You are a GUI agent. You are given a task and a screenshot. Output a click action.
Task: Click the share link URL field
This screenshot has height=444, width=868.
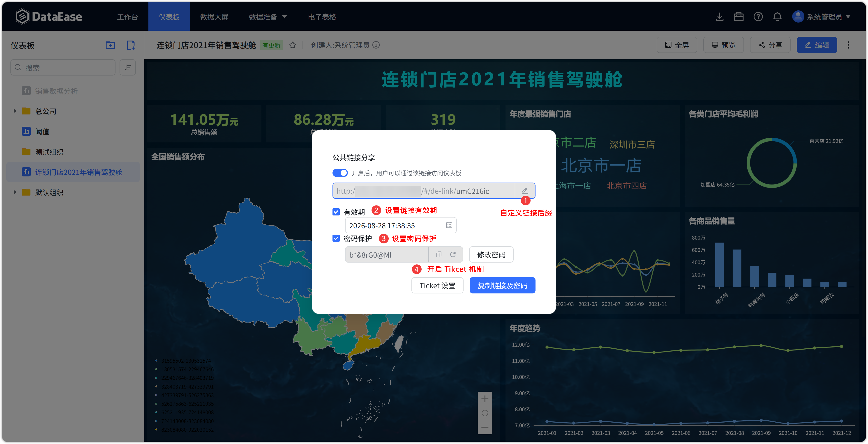pyautogui.click(x=424, y=191)
